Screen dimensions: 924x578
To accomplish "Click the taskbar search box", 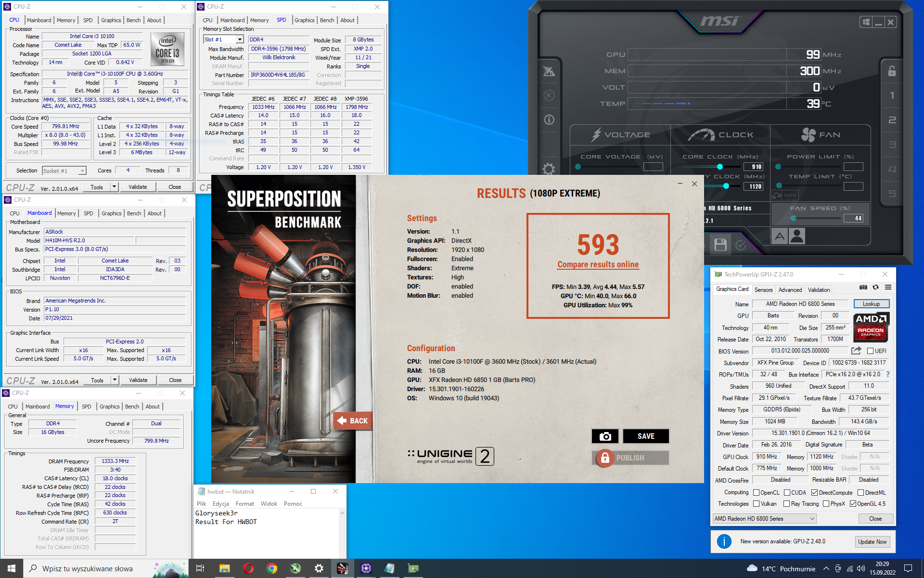I will click(106, 568).
